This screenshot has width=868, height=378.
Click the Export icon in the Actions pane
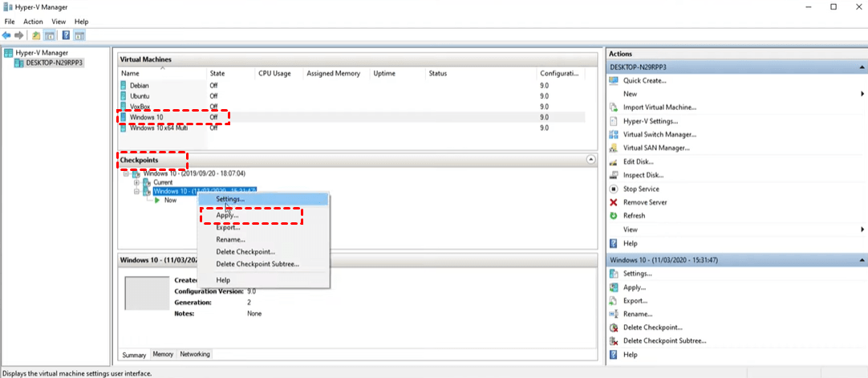tap(614, 301)
